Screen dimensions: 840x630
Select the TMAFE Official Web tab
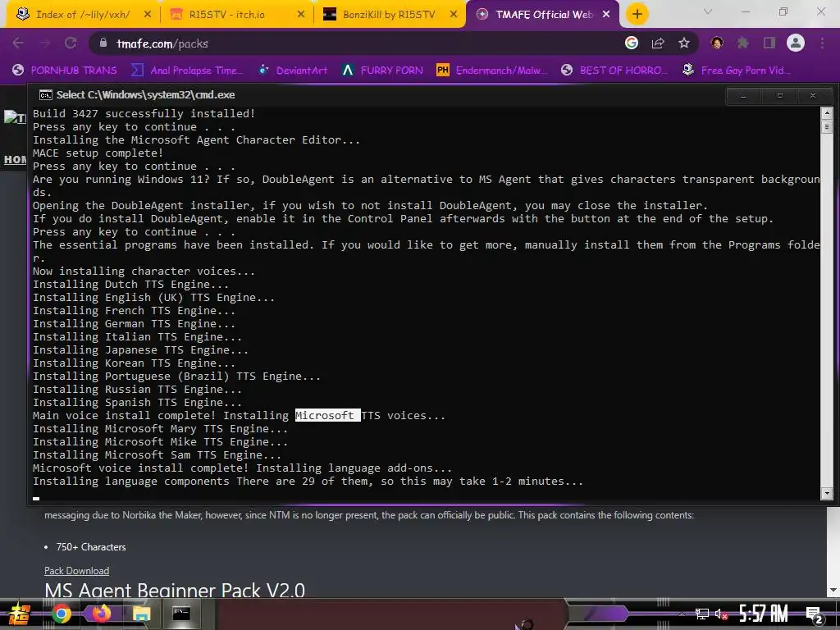tap(545, 15)
